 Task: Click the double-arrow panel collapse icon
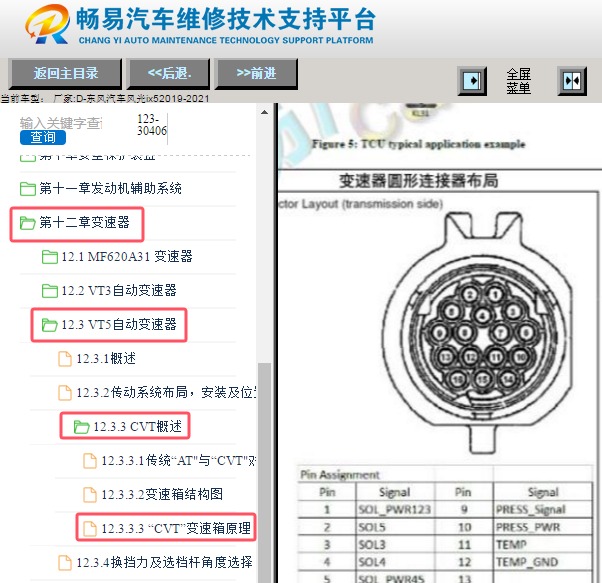point(572,81)
